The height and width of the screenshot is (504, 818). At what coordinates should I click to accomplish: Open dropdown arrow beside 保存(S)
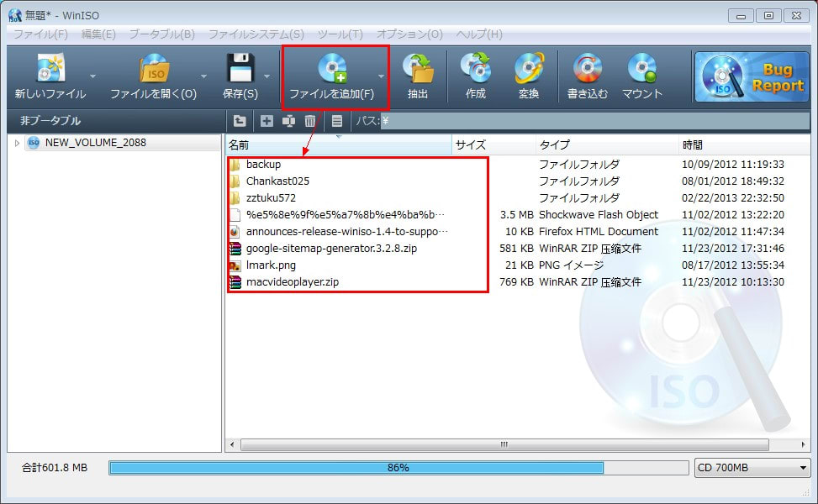267,76
